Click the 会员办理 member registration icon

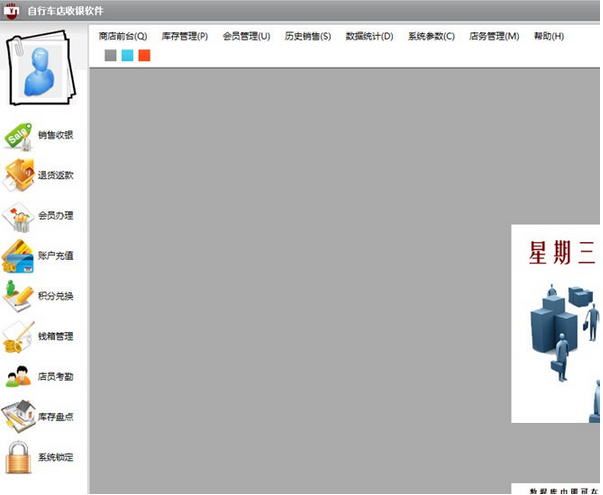click(x=18, y=217)
